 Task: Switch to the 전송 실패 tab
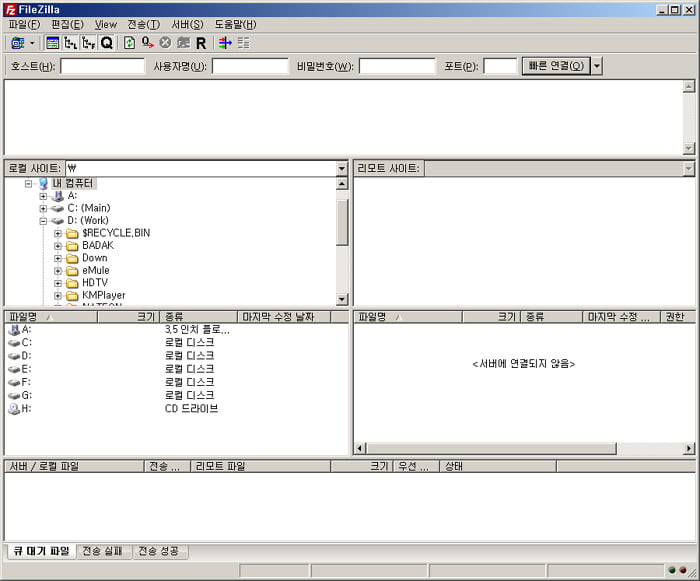[x=103, y=551]
